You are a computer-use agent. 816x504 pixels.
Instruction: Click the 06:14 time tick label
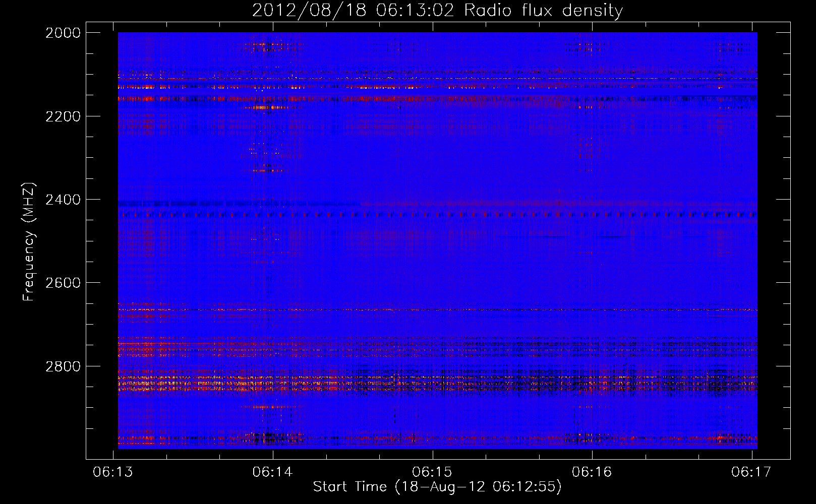click(273, 472)
